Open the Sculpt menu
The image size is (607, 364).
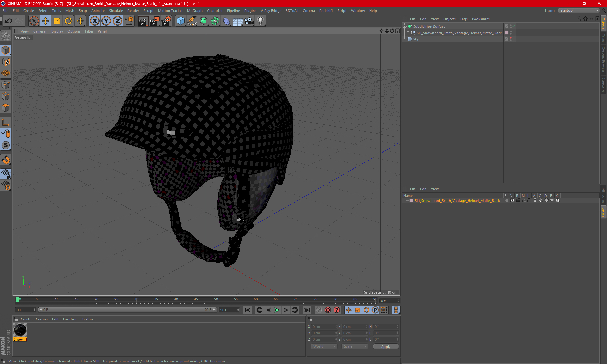click(148, 11)
